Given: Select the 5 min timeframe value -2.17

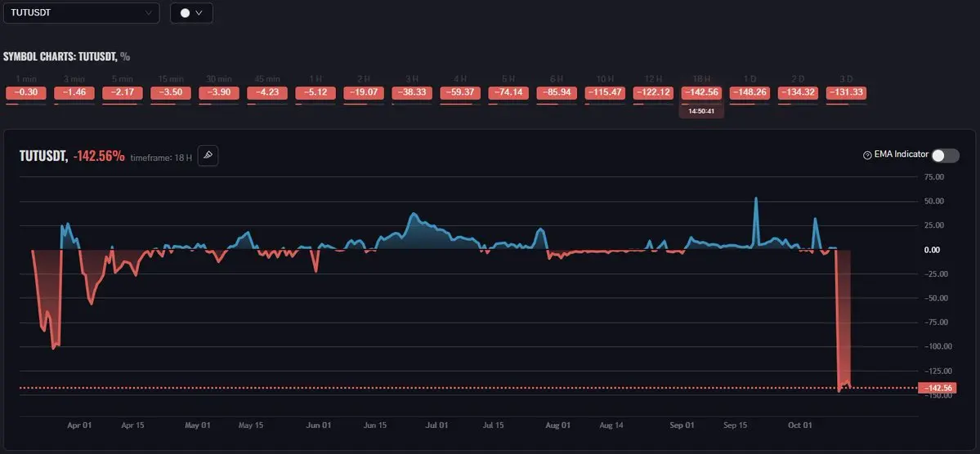Looking at the screenshot, I should click(x=123, y=93).
